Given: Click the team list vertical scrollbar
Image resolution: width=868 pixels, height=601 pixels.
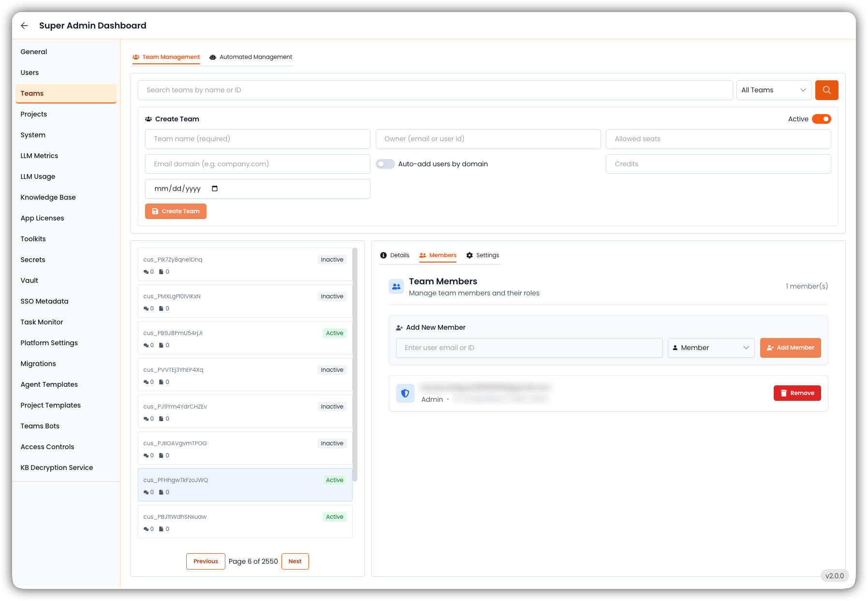Looking at the screenshot, I should pyautogui.click(x=355, y=365).
